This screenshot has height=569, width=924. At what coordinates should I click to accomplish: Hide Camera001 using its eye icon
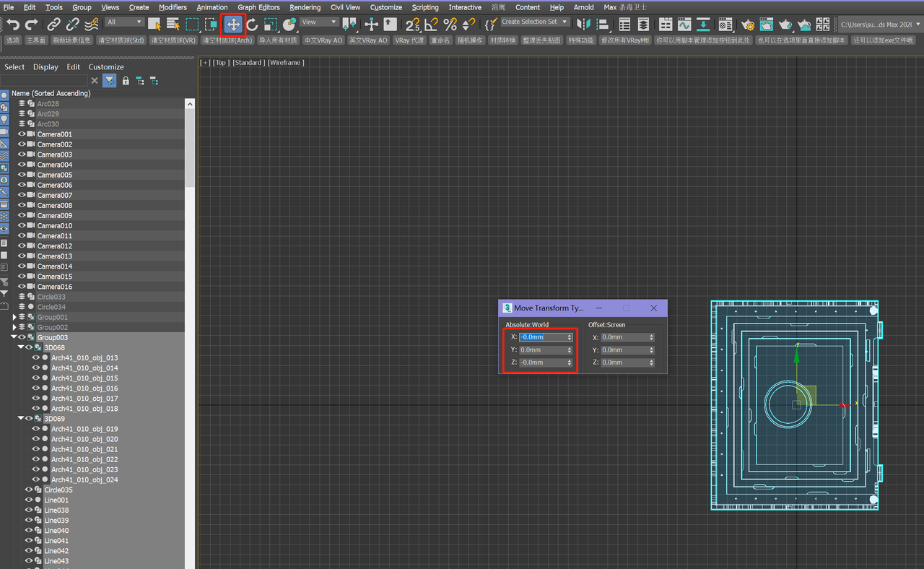22,134
